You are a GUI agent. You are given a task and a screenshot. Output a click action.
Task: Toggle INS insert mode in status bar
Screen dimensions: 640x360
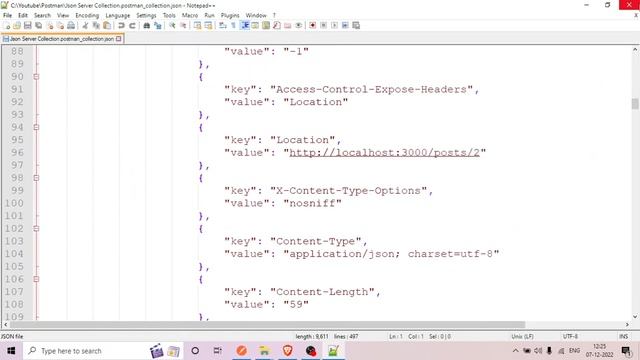(623, 336)
